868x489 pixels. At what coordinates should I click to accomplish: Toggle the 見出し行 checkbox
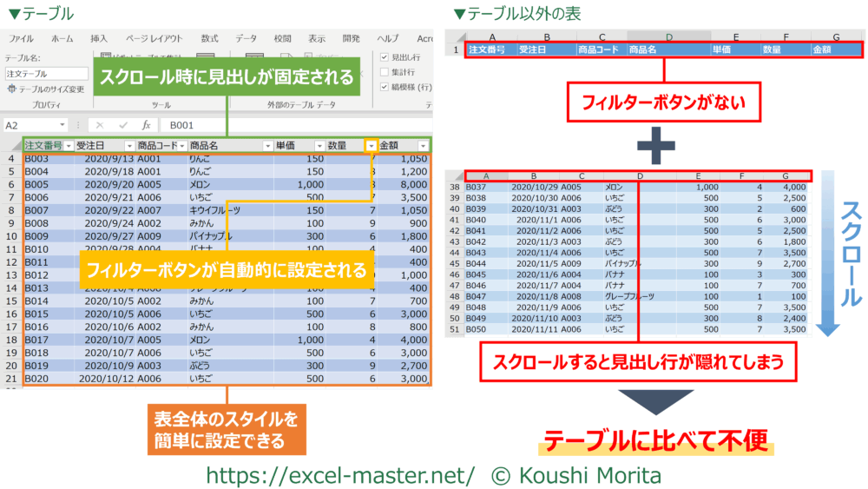(385, 56)
